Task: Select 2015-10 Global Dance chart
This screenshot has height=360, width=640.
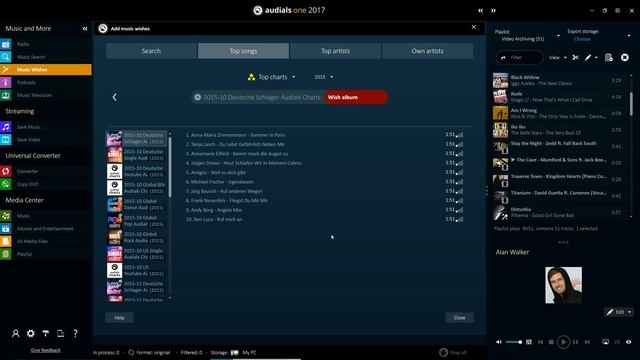Action: click(136, 204)
